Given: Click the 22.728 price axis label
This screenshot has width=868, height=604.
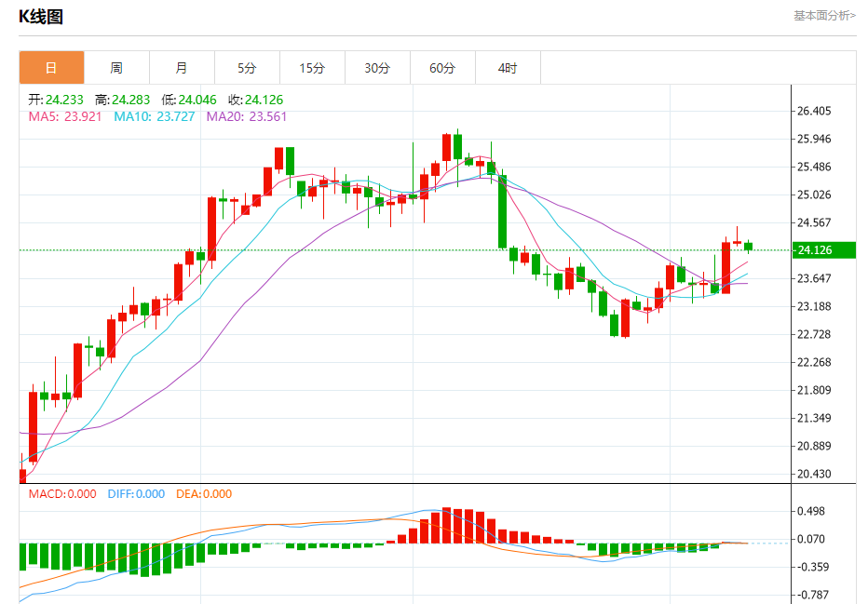Looking at the screenshot, I should click(814, 334).
